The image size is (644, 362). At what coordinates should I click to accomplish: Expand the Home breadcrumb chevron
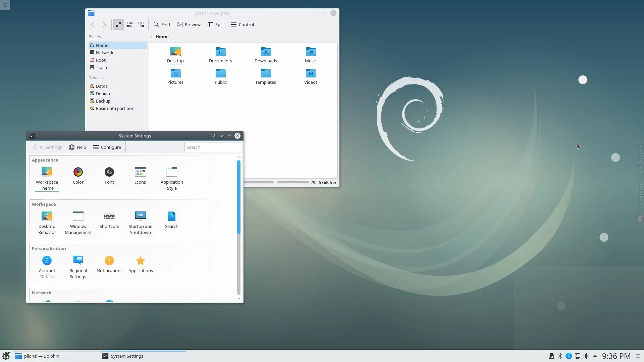coord(151,37)
